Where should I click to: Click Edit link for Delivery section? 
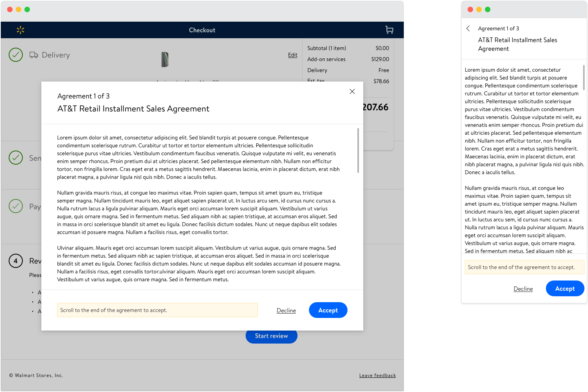(x=292, y=55)
